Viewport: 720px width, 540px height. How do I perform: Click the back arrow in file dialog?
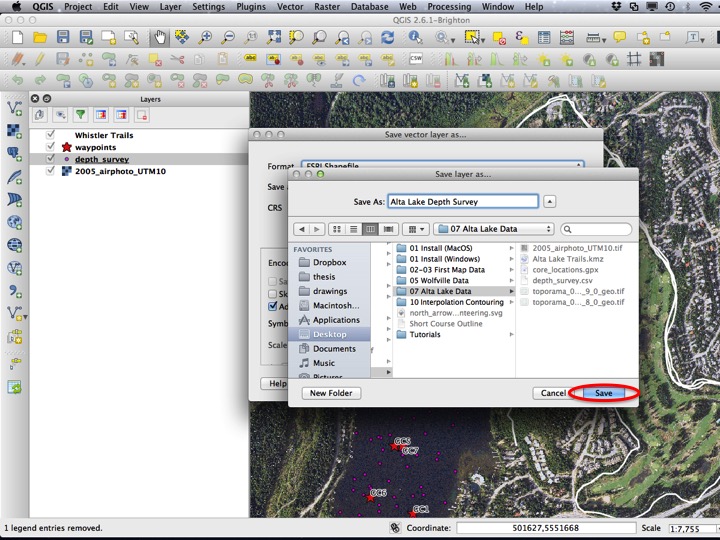click(302, 229)
